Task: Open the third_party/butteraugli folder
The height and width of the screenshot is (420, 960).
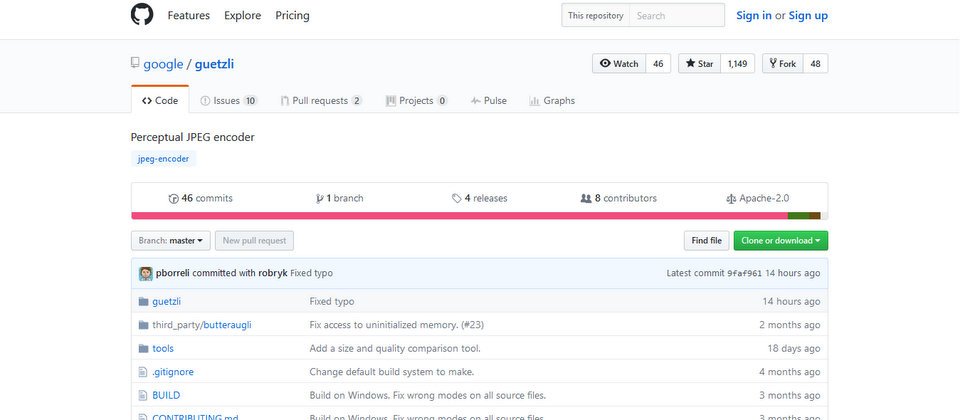Action: [x=202, y=325]
